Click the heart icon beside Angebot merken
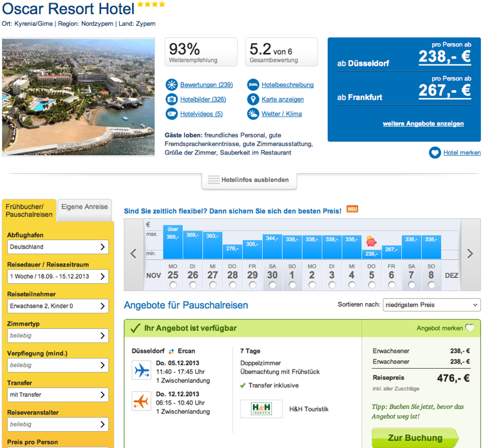Image resolution: width=483 pixels, height=448 pixels. [469, 328]
